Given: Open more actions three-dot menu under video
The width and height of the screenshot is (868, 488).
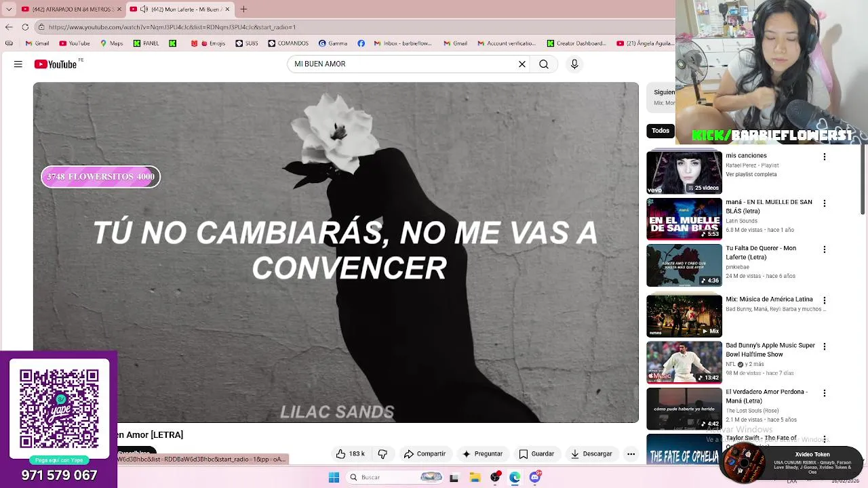Looking at the screenshot, I should pos(631,454).
